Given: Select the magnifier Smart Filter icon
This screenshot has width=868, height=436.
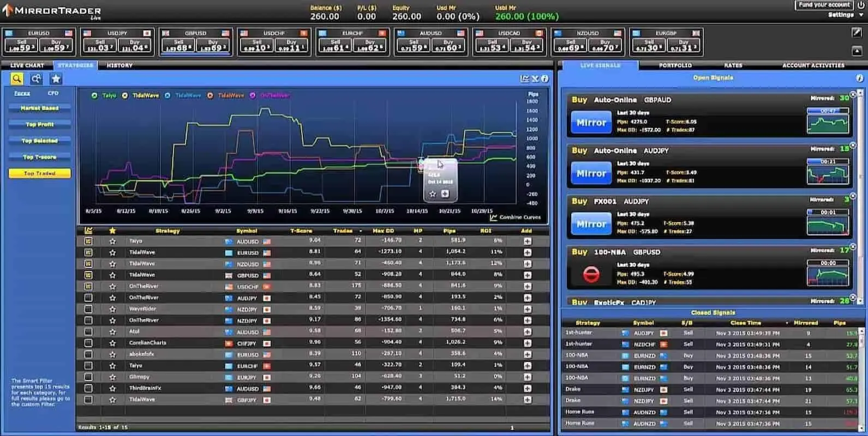Looking at the screenshot, I should click(x=17, y=79).
